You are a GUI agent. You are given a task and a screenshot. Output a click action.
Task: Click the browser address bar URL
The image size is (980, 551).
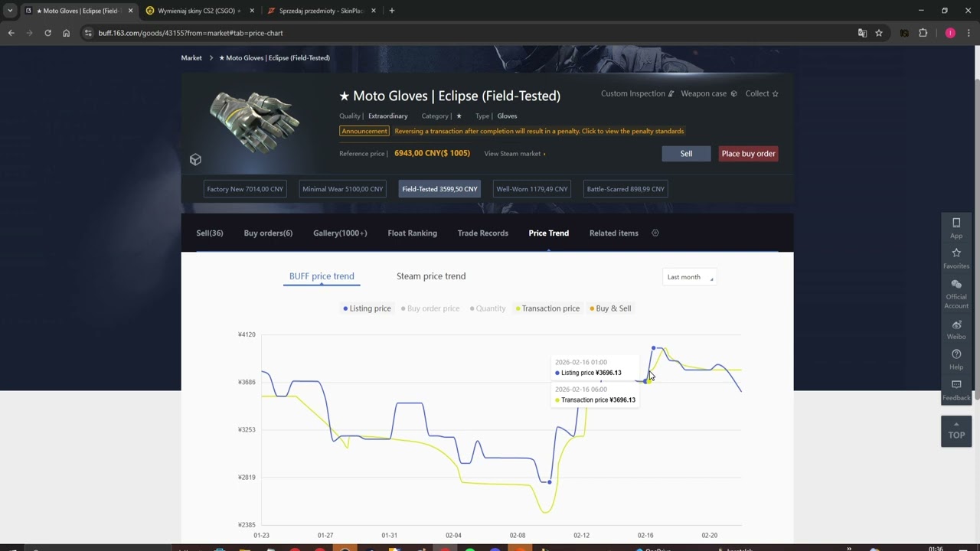[191, 33]
